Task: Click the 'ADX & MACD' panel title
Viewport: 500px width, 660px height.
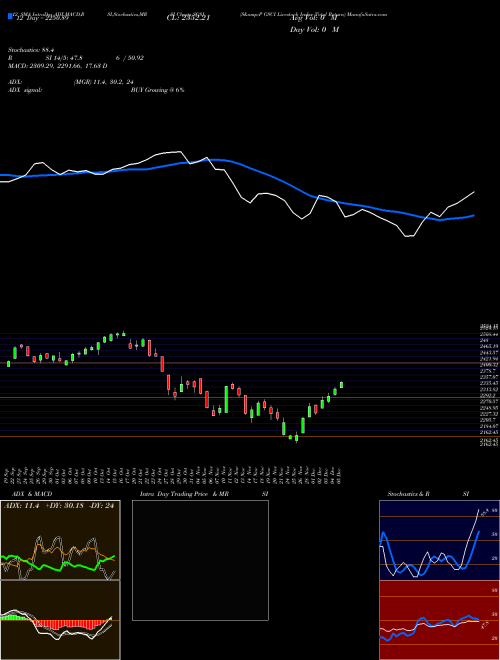Action: tap(32, 494)
